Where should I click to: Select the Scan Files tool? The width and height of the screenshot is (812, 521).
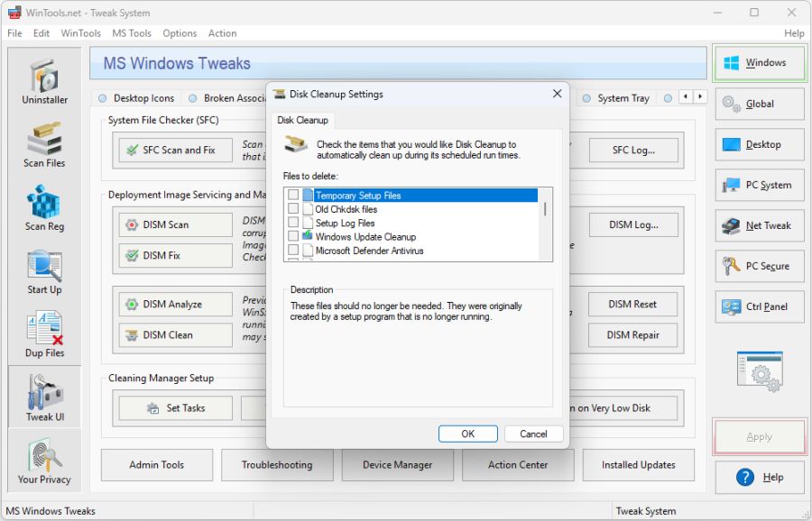tap(43, 142)
